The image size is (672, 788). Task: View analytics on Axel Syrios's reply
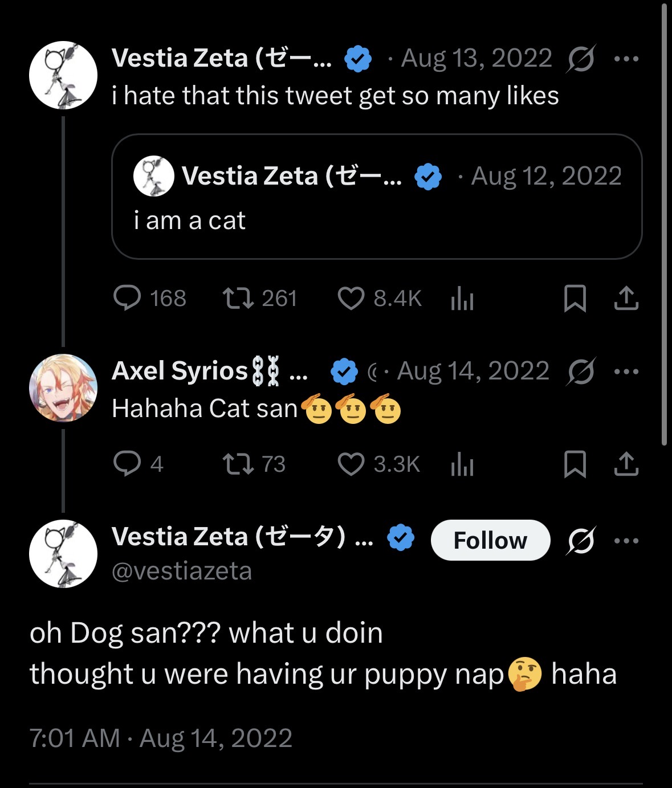[462, 464]
